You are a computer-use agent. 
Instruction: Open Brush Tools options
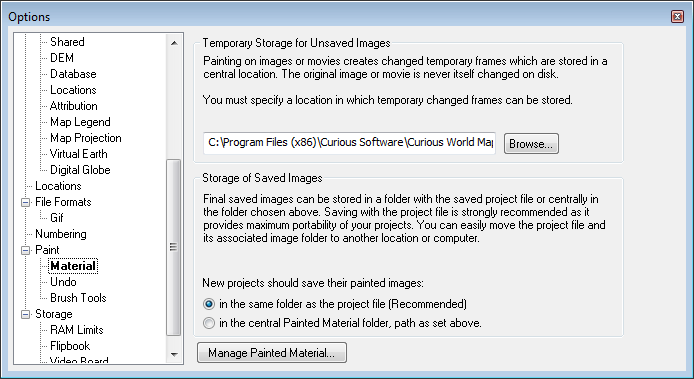tap(78, 298)
